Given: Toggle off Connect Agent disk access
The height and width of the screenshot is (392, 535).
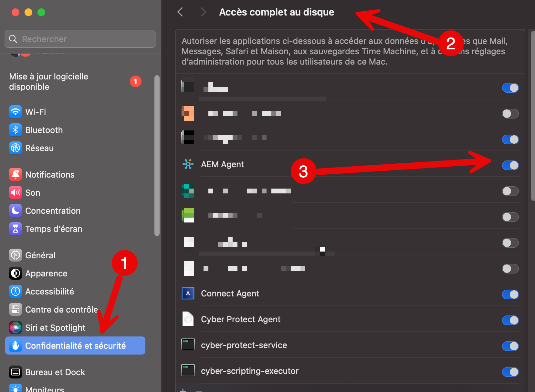Looking at the screenshot, I should (510, 294).
